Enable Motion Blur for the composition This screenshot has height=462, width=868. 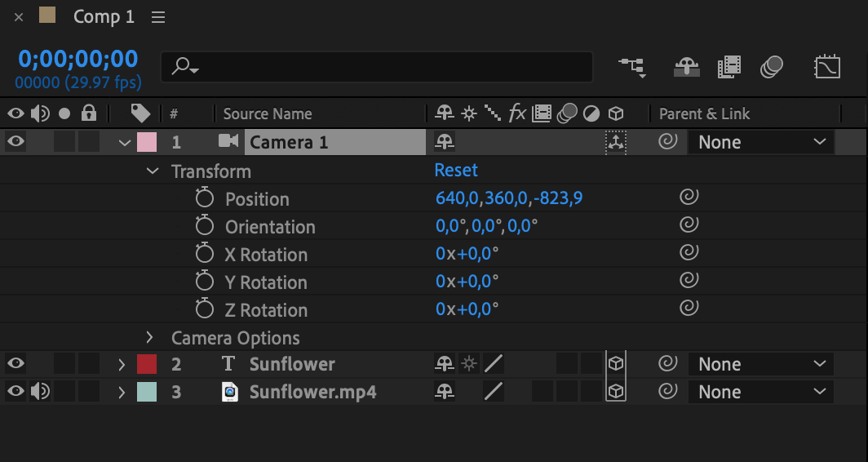[771, 67]
